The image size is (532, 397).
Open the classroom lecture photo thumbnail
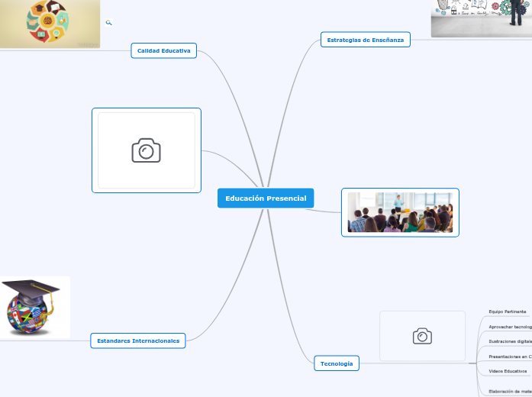tap(400, 212)
